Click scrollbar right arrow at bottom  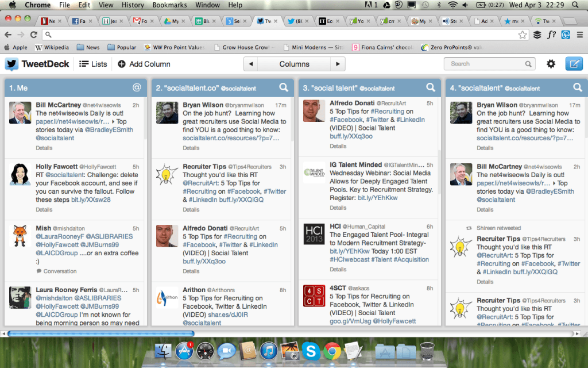pos(578,333)
